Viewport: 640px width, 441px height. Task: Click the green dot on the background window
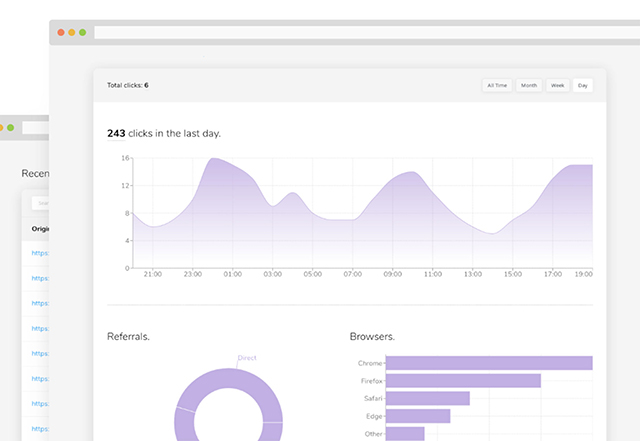tap(10, 128)
